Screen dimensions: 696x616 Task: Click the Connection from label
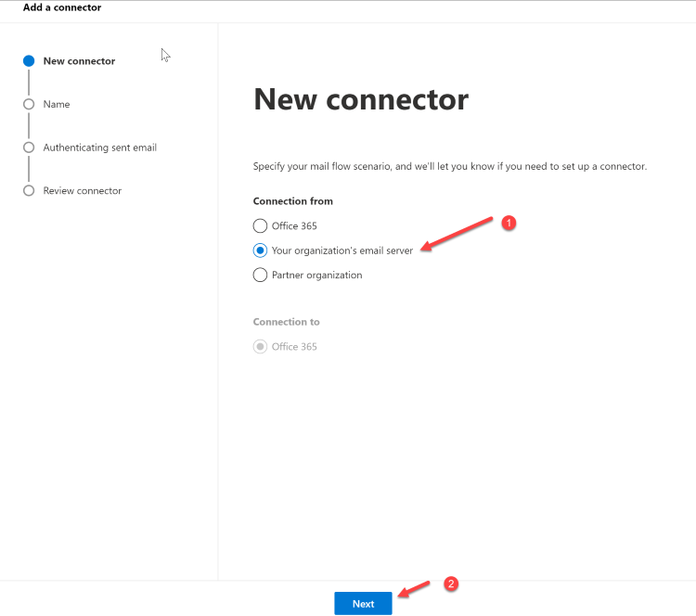pos(293,201)
